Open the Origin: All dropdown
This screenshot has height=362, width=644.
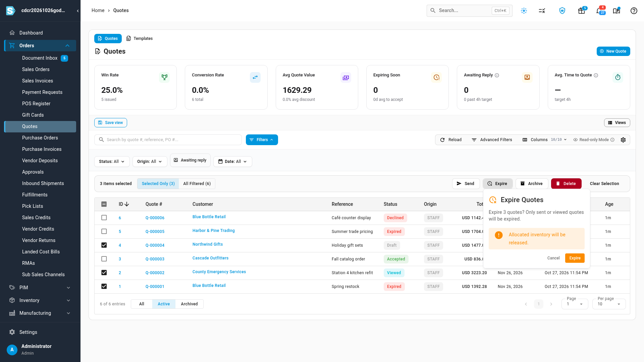click(150, 162)
